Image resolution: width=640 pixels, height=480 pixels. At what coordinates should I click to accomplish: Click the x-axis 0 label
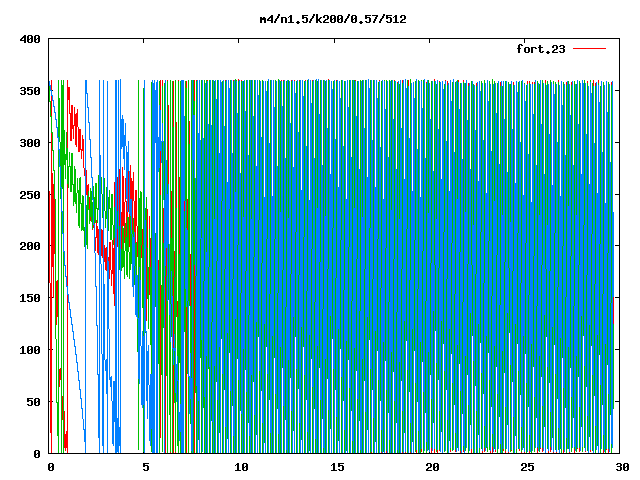51,467
